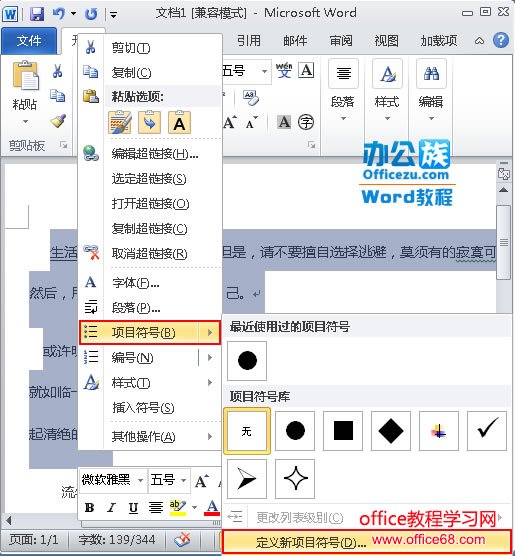This screenshot has width=515, height=556.
Task: Apply the red font color in mini toolbar
Action: pos(212,508)
